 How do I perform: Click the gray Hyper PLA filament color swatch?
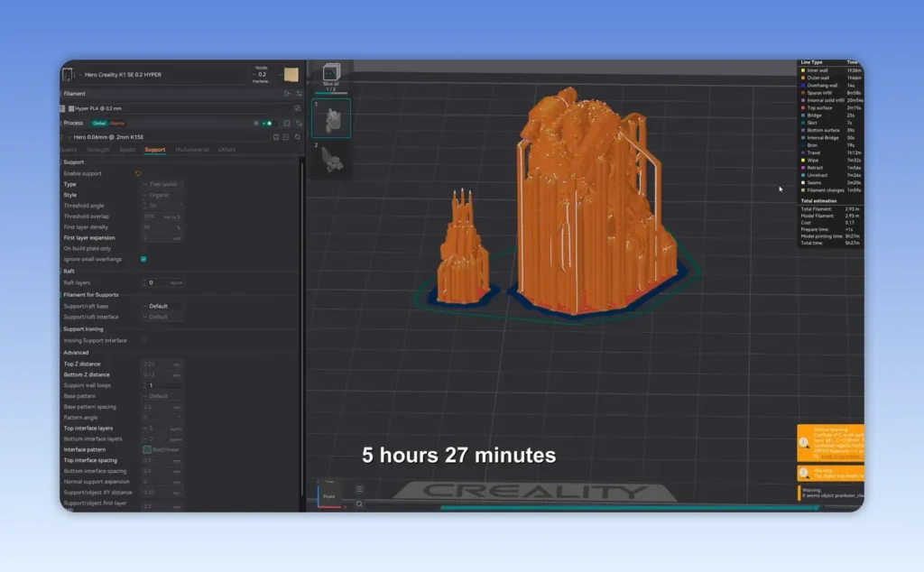(71, 108)
